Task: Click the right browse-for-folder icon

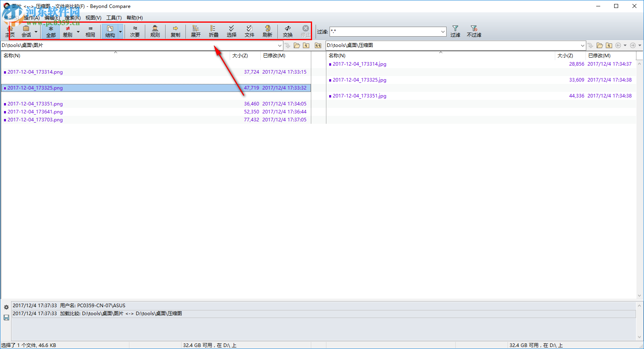Action: pos(600,45)
